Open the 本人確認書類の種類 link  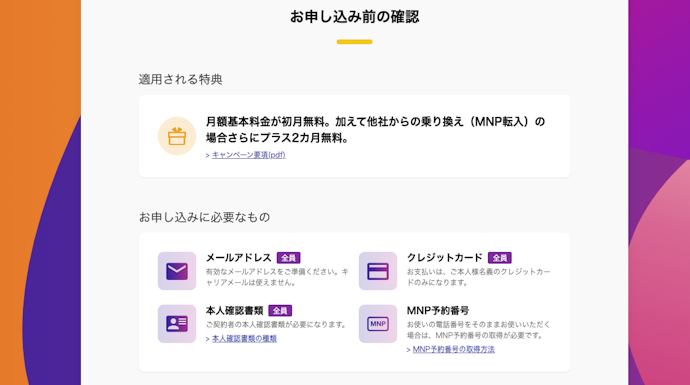[244, 338]
